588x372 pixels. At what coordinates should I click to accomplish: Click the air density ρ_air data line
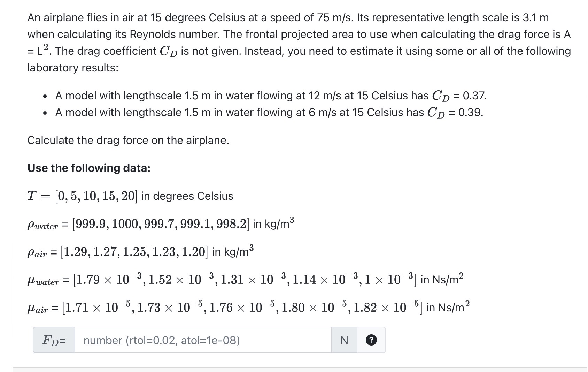click(140, 251)
